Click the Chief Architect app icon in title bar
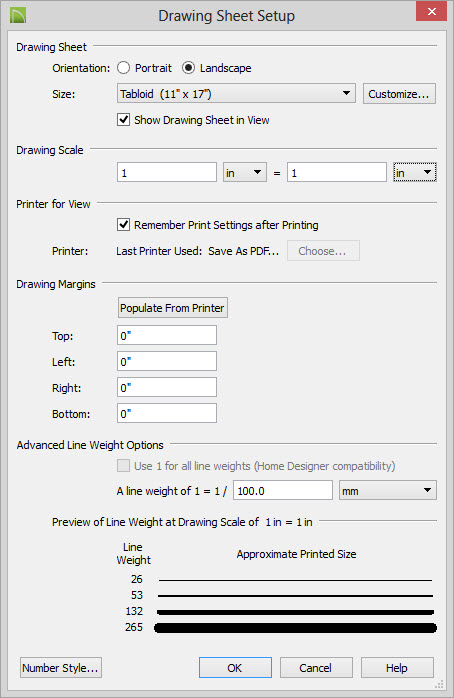 [x=18, y=16]
